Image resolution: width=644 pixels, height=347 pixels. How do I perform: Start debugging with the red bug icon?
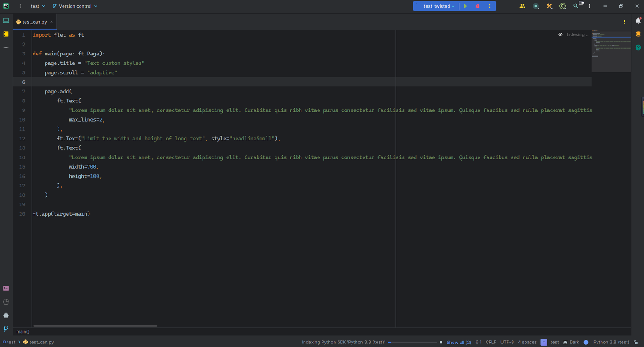coord(478,6)
